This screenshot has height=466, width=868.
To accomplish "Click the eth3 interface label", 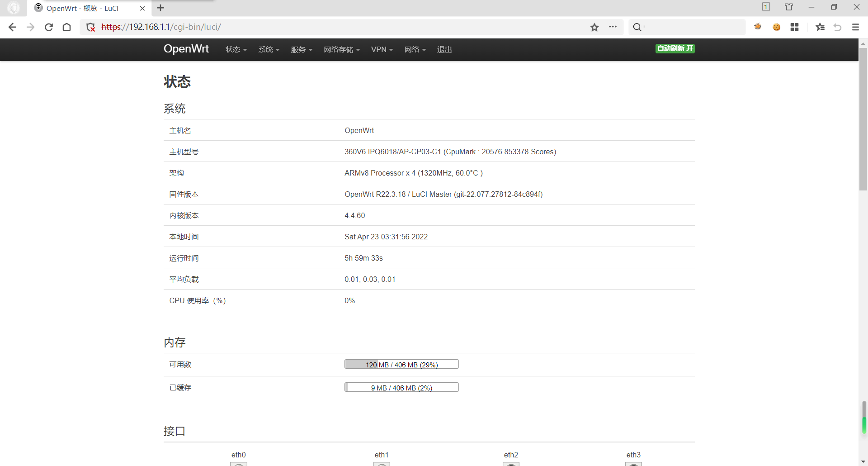I will [x=633, y=455].
